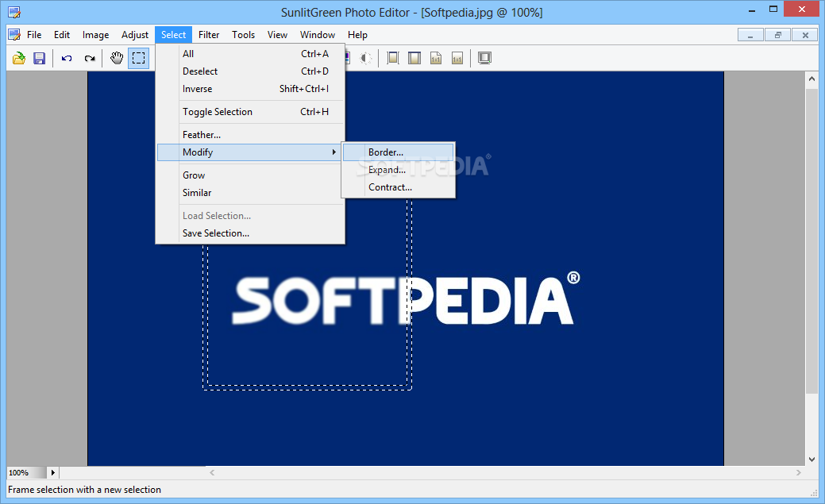Open the View menu
Image resolution: width=825 pixels, height=504 pixels.
click(277, 35)
